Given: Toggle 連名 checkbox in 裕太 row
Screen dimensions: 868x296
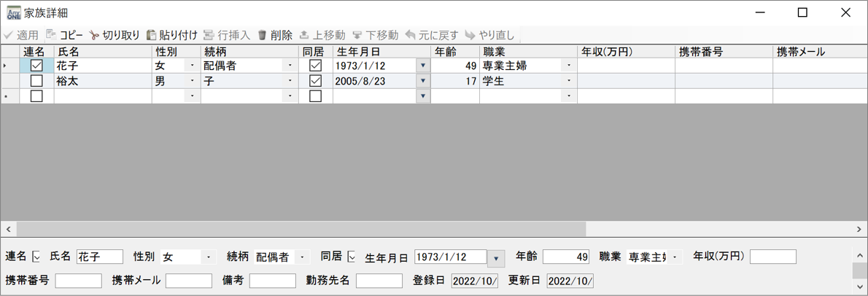Looking at the screenshot, I should 36,81.
